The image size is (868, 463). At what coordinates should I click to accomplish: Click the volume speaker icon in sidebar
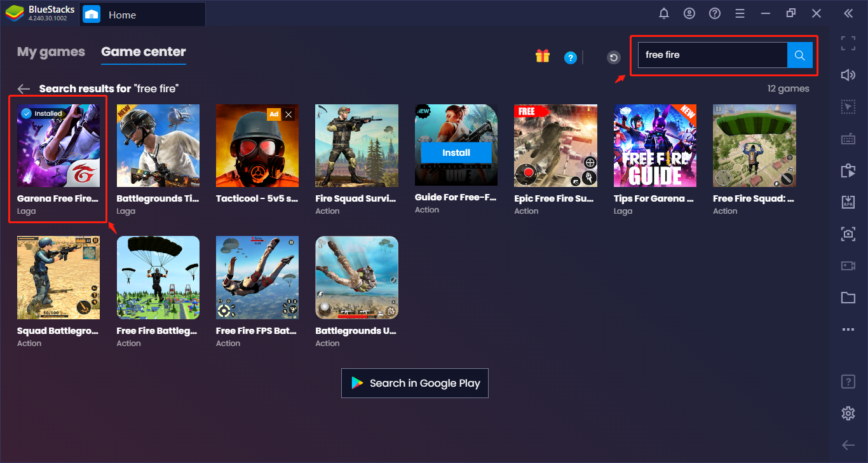(x=848, y=75)
